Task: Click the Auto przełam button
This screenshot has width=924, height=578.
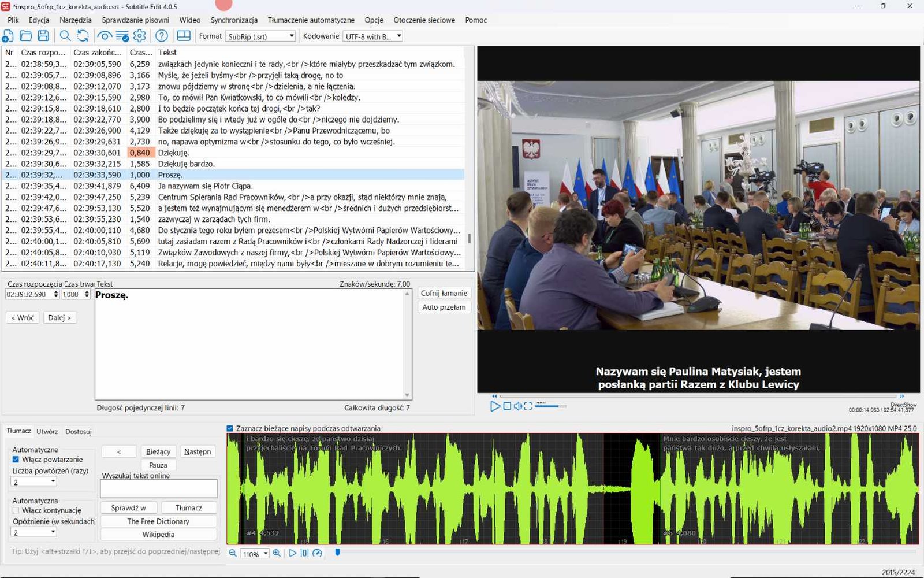Action: 444,307
